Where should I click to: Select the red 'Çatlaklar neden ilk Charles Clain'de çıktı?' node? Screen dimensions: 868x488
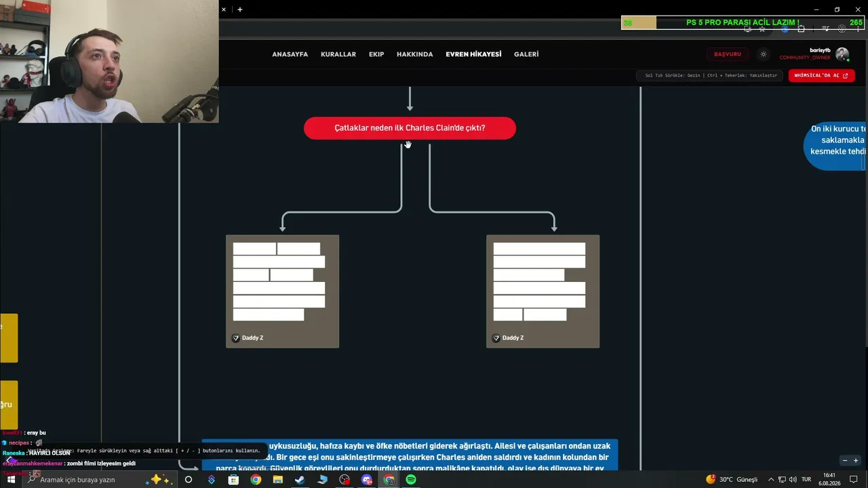pyautogui.click(x=410, y=128)
